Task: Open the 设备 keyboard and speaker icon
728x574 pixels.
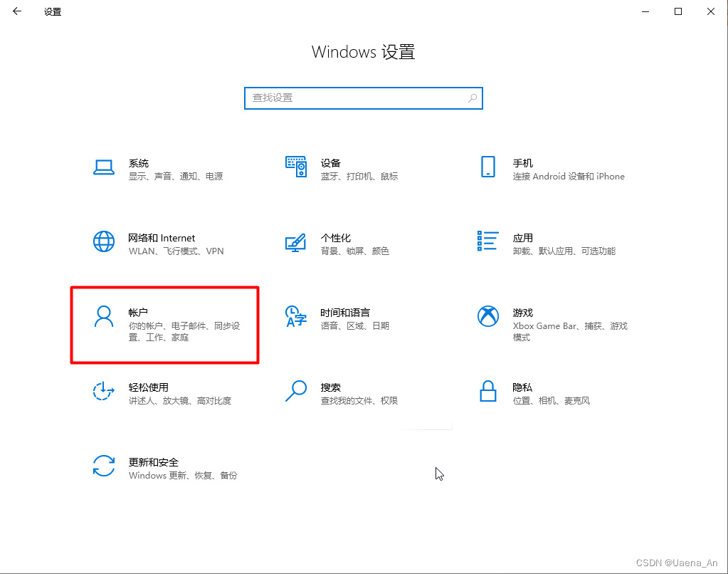Action: (x=296, y=167)
